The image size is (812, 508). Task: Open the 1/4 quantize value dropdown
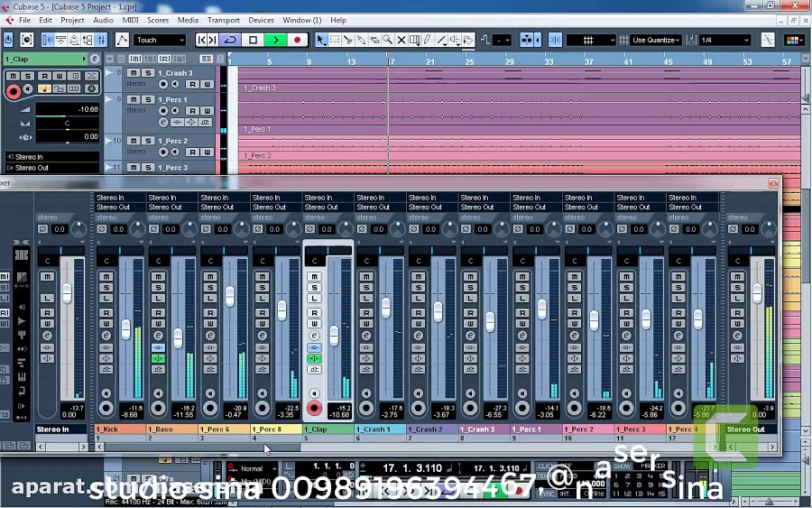724,40
